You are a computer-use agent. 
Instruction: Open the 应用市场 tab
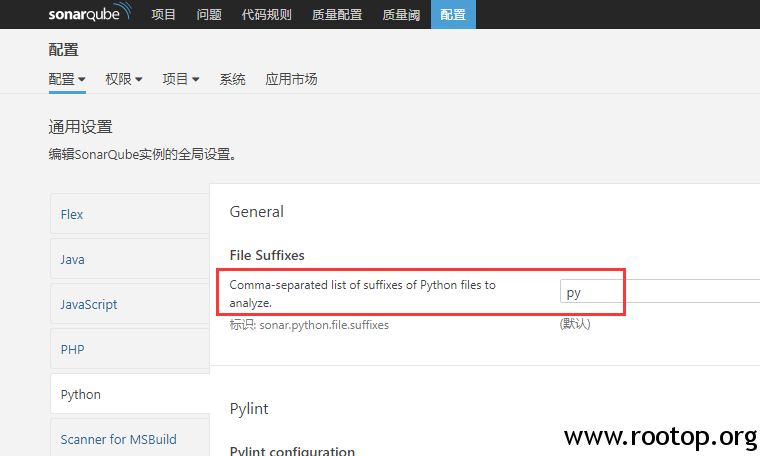291,79
